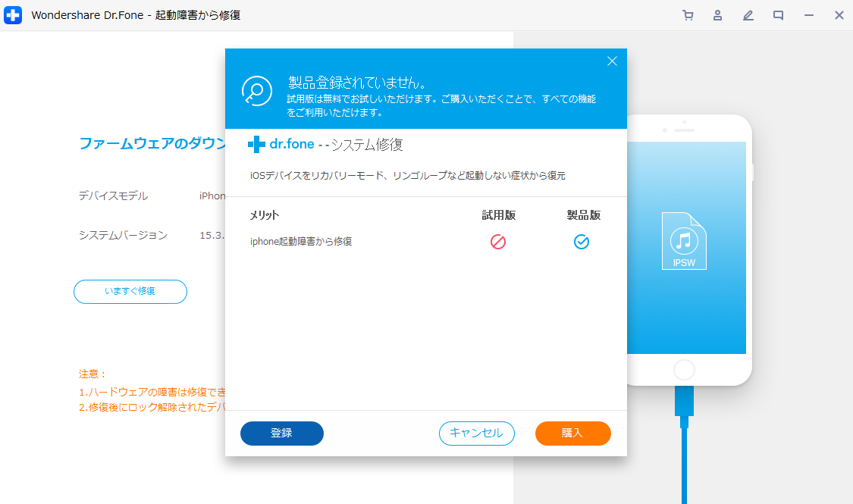This screenshot has height=504, width=853.
Task: Open the shopping cart icon in title bar
Action: point(688,15)
